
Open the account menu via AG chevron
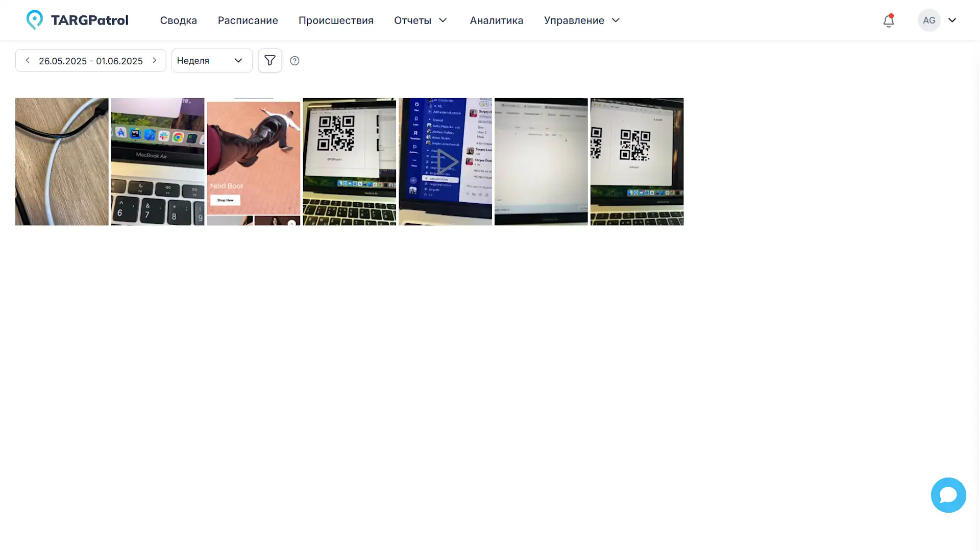(x=952, y=20)
